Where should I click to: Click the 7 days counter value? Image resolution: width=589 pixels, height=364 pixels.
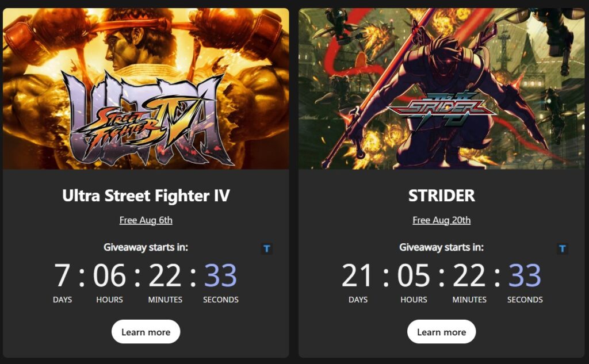click(62, 275)
